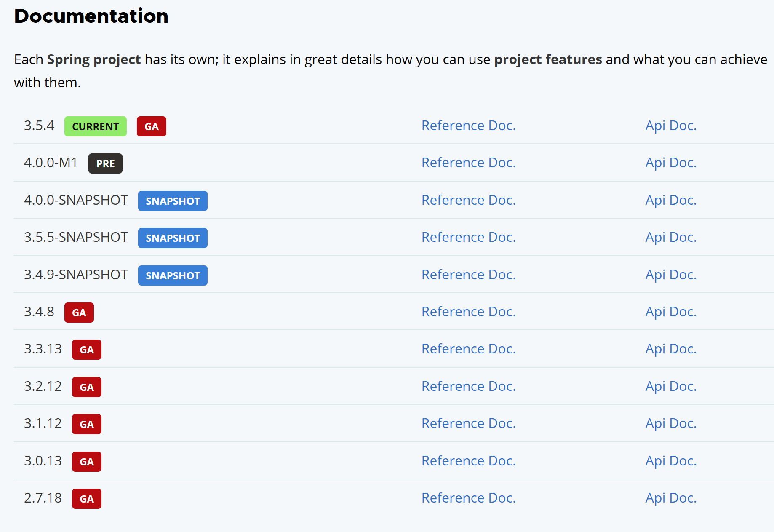Click the dark PRE badge
This screenshot has width=774, height=532.
click(x=105, y=163)
